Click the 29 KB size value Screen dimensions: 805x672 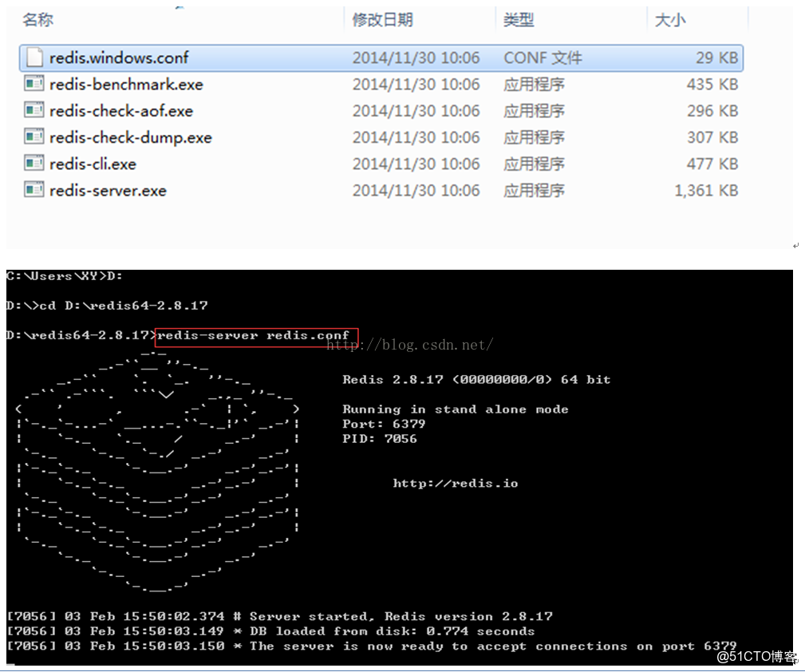coord(716,57)
